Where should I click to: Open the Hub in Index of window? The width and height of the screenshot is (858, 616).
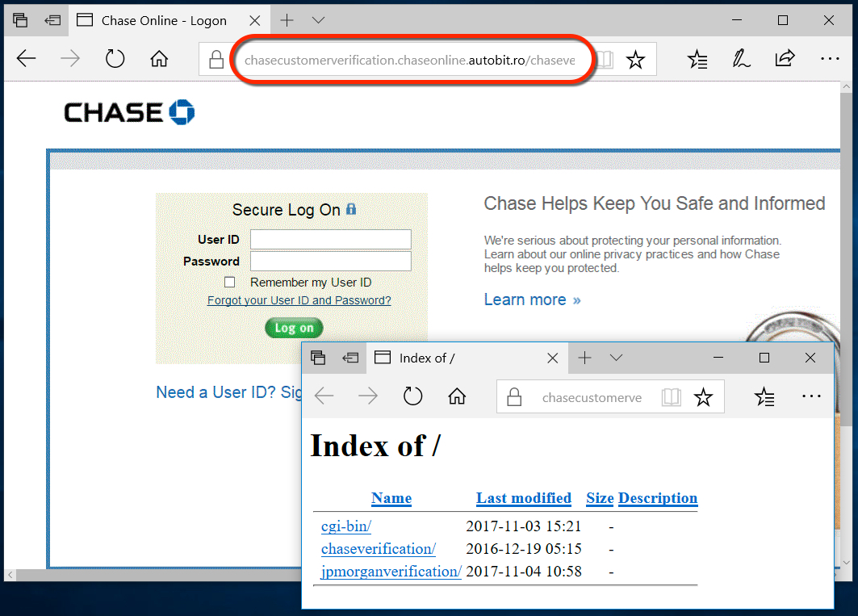[764, 396]
